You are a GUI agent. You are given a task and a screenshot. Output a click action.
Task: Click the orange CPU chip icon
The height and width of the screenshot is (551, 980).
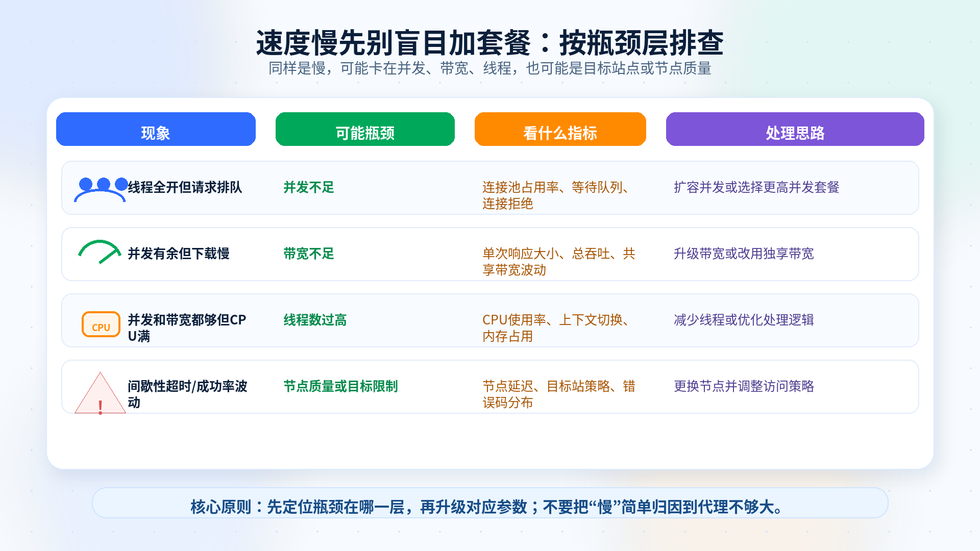[101, 324]
